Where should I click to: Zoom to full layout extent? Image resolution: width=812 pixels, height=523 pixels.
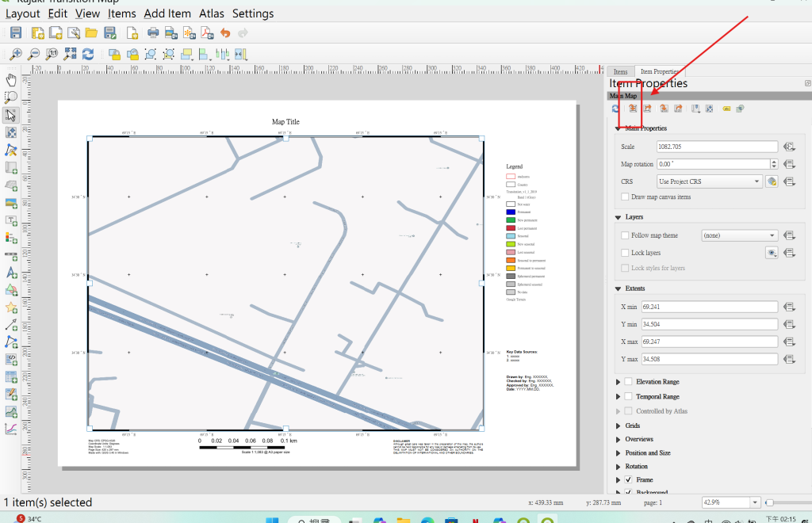(70, 54)
